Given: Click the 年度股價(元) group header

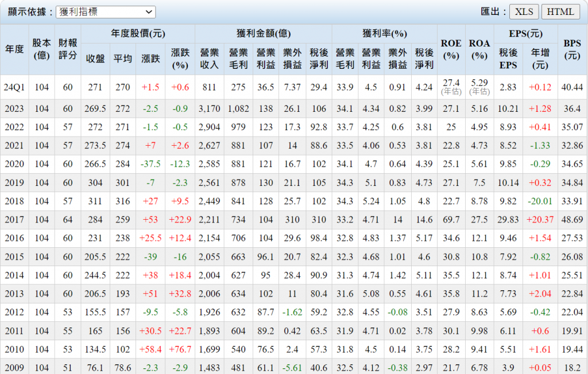Looking at the screenshot, I should click(x=138, y=34).
